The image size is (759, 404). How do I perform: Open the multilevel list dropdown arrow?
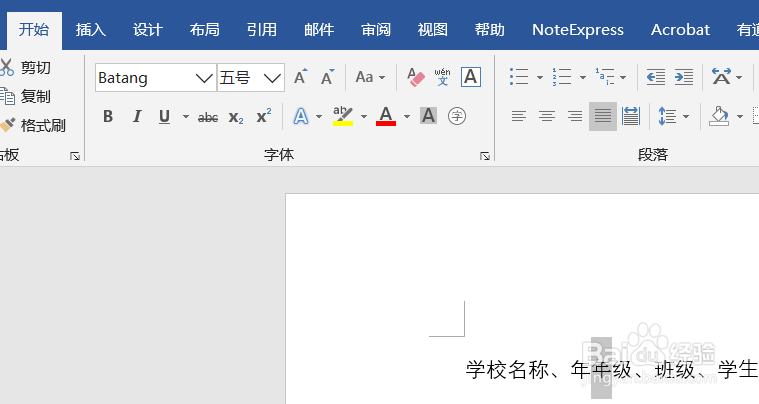coord(623,77)
